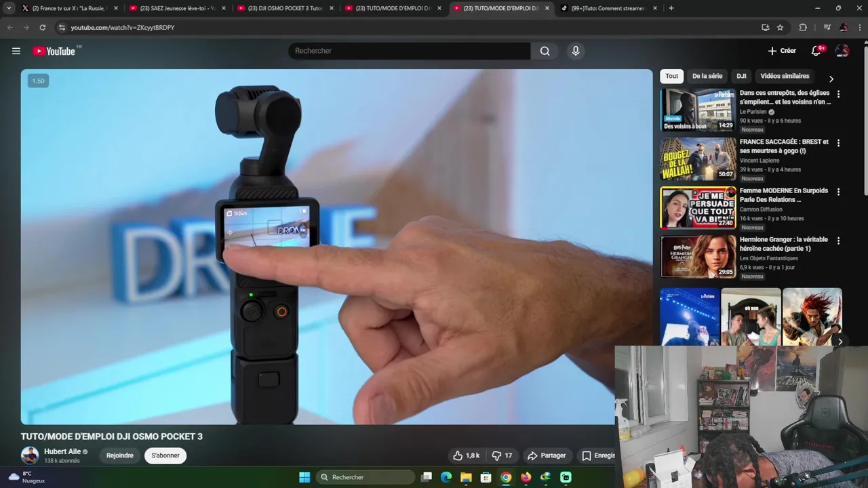Open the Chrome profile avatar
868x488 pixels.
pos(844,27)
